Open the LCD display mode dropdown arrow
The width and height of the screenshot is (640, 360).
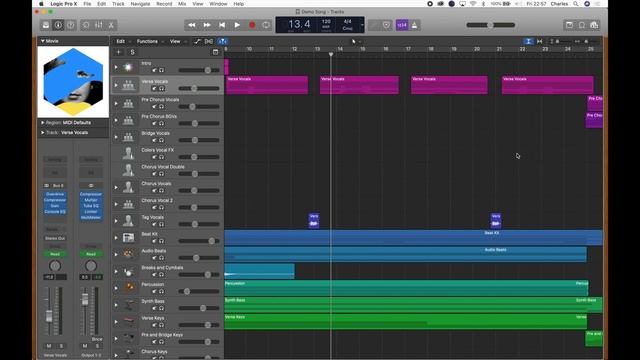coord(362,25)
